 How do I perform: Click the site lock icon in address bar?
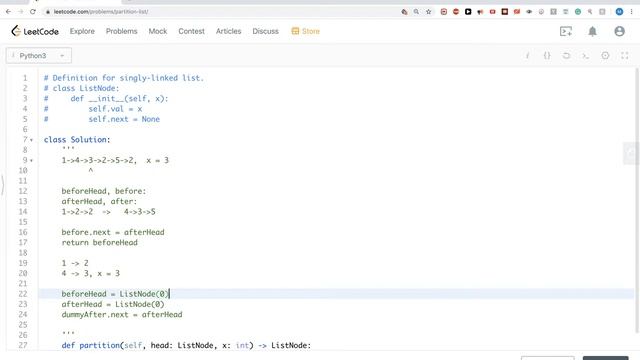(48, 12)
